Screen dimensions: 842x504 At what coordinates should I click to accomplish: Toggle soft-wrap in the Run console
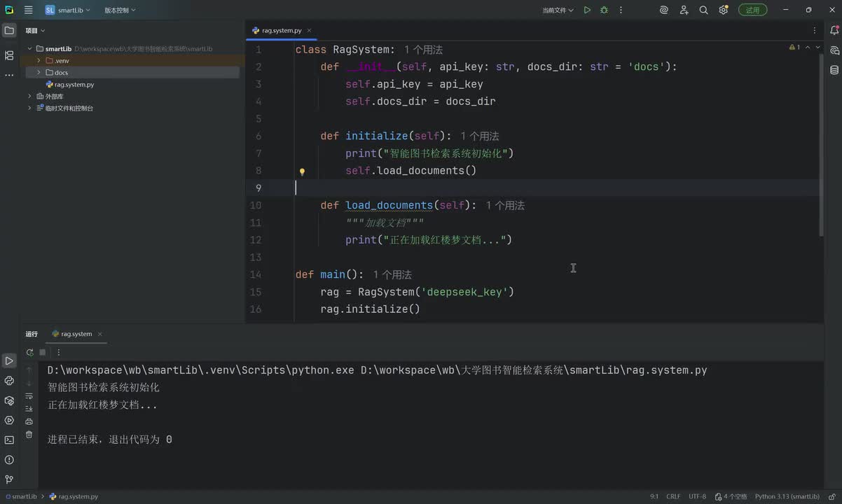[x=29, y=396]
